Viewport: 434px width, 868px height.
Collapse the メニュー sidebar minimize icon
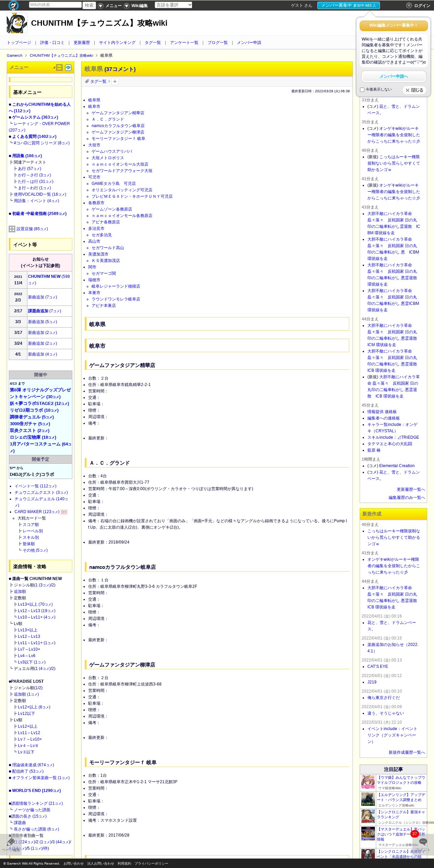[x=59, y=68]
